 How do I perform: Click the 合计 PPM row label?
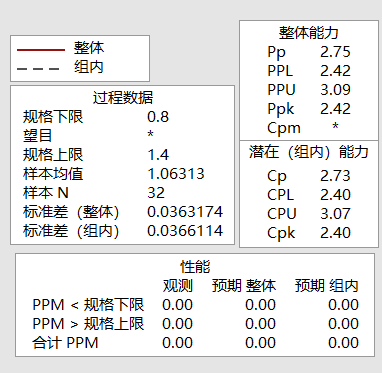pyautogui.click(x=65, y=343)
